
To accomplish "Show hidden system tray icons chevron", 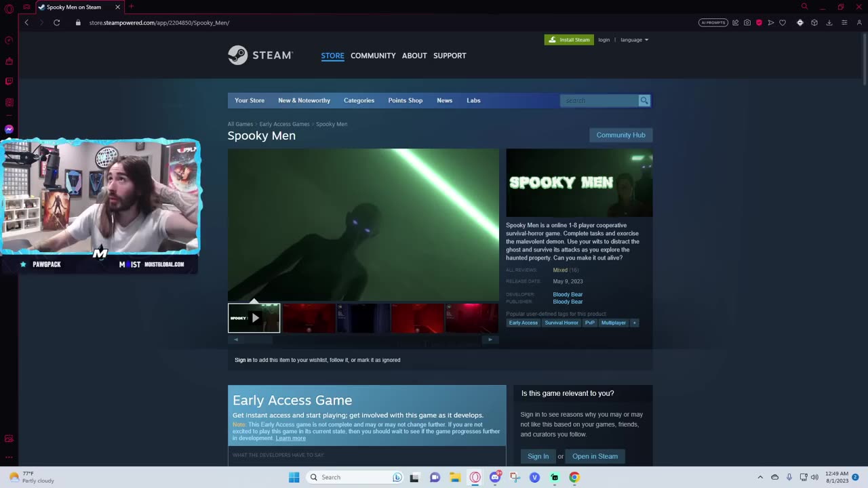I will pos(760,477).
